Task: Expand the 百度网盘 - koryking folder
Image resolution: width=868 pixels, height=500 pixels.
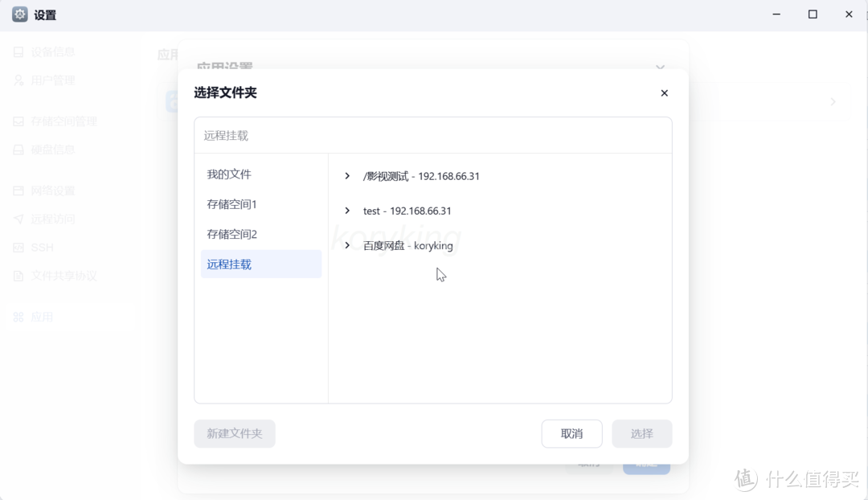Action: click(347, 245)
